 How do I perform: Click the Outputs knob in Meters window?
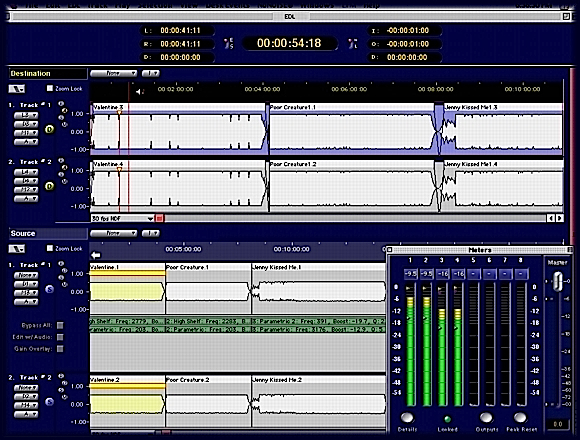pos(486,417)
